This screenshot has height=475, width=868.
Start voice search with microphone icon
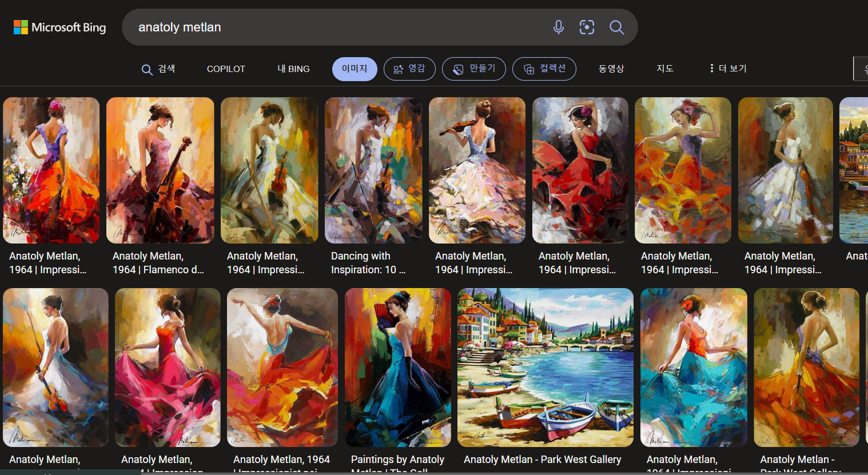pos(559,27)
